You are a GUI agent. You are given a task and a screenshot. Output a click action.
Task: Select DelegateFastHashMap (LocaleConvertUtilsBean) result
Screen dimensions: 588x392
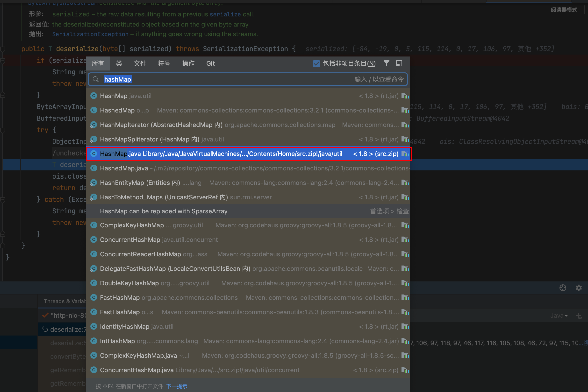pos(248,269)
